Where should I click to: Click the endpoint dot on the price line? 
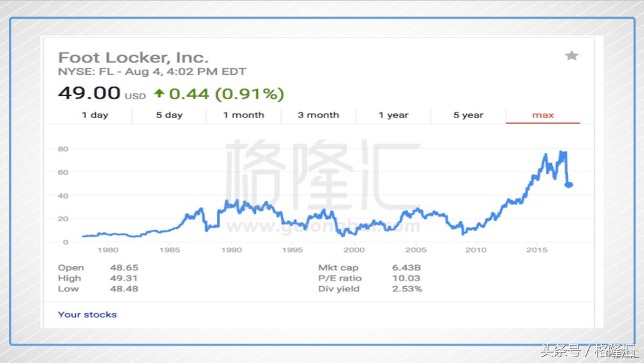point(569,185)
